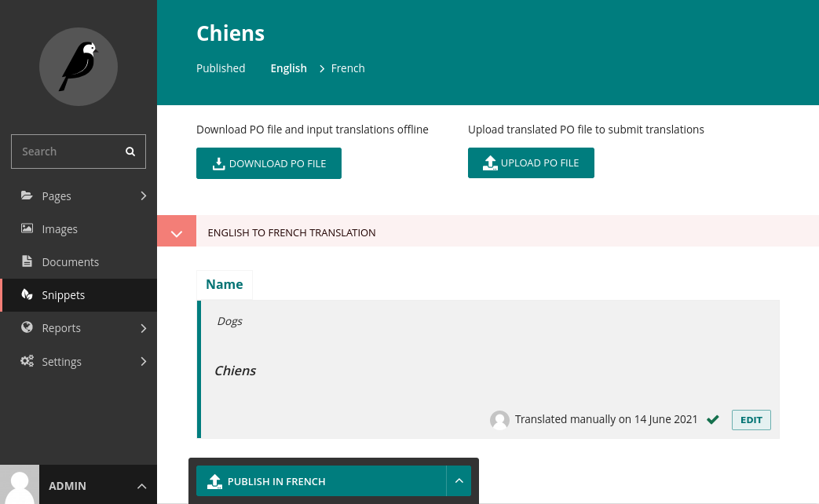Expand the Reports submenu arrow
Image resolution: width=819 pixels, height=504 pixels.
143,328
